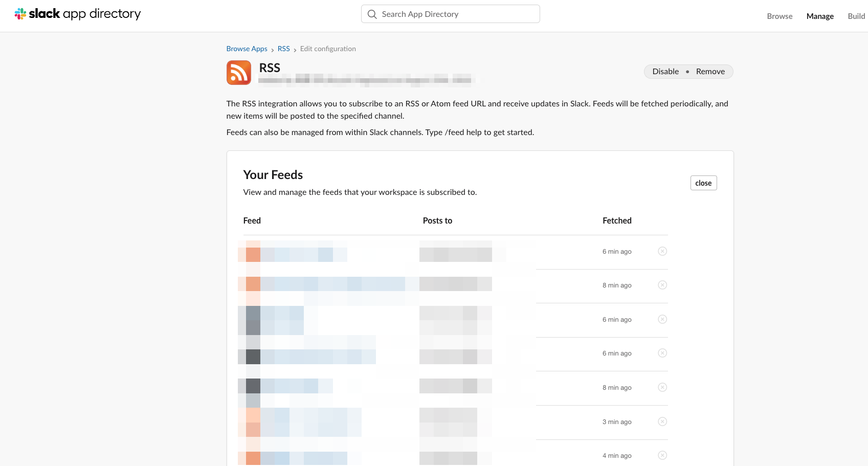Image resolution: width=868 pixels, height=466 pixels.
Task: Navigate to Browse Apps via breadcrumb
Action: coord(247,49)
